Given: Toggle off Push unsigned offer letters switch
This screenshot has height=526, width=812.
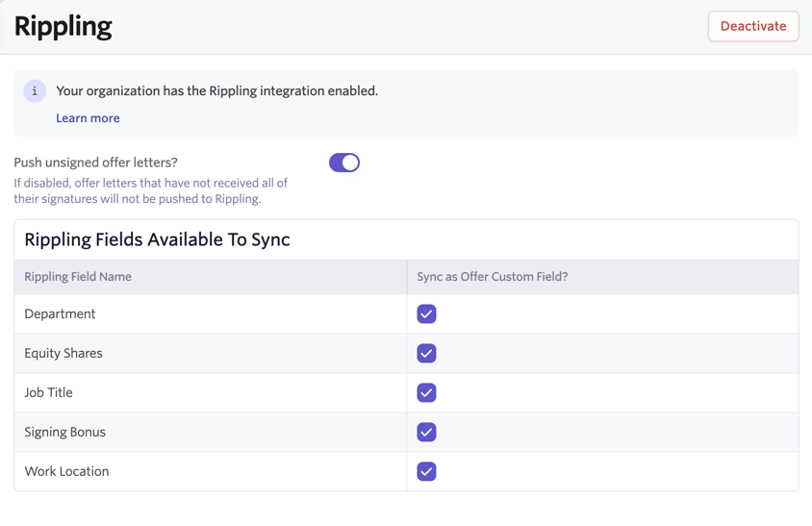Looking at the screenshot, I should [x=343, y=163].
